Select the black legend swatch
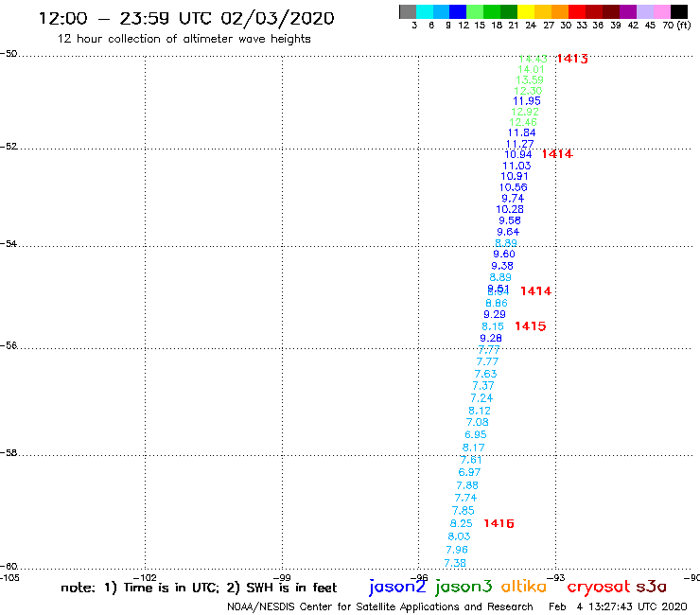Screen dimensions: 700x615 (679, 11)
